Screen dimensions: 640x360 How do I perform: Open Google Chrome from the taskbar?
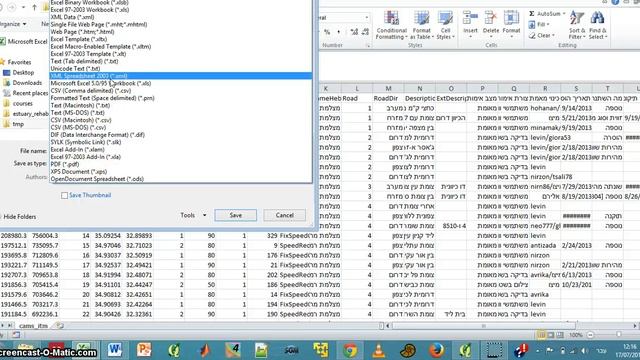tap(349, 350)
